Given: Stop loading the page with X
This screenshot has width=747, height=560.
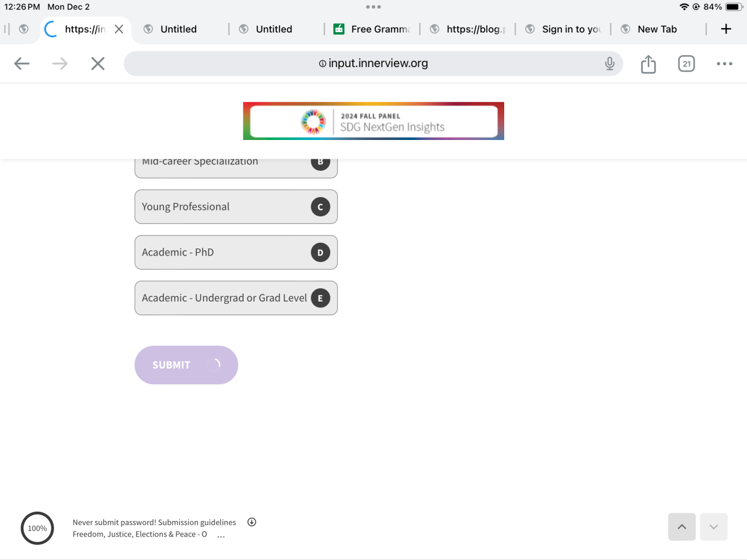Looking at the screenshot, I should click(98, 64).
